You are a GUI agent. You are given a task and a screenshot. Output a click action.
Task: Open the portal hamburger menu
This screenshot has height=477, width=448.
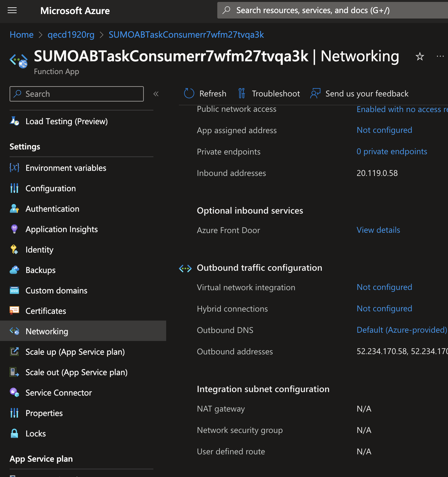[x=12, y=10]
